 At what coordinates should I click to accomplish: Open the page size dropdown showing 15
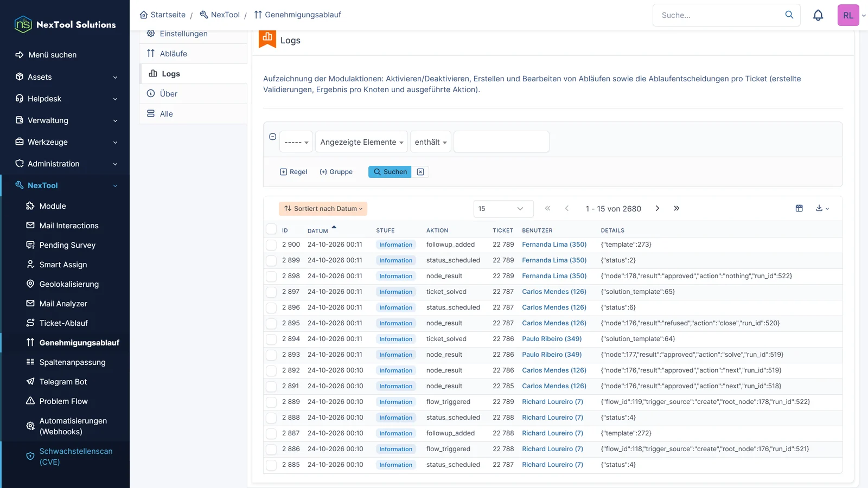(503, 209)
